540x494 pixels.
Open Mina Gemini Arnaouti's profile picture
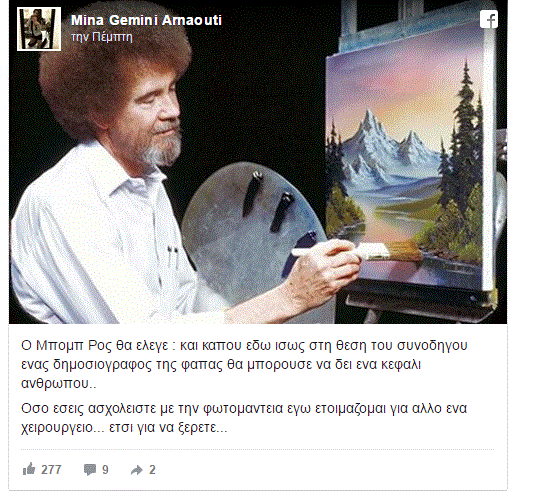click(x=39, y=29)
